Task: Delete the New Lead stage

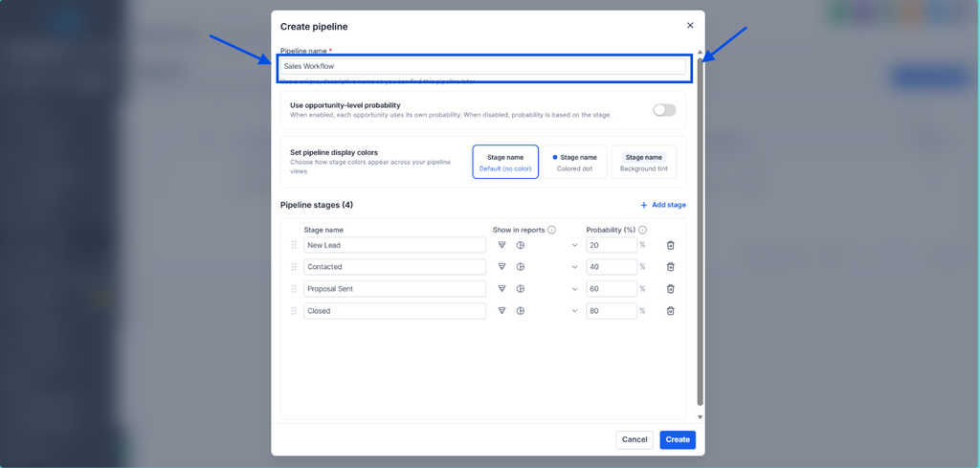Action: pos(671,245)
